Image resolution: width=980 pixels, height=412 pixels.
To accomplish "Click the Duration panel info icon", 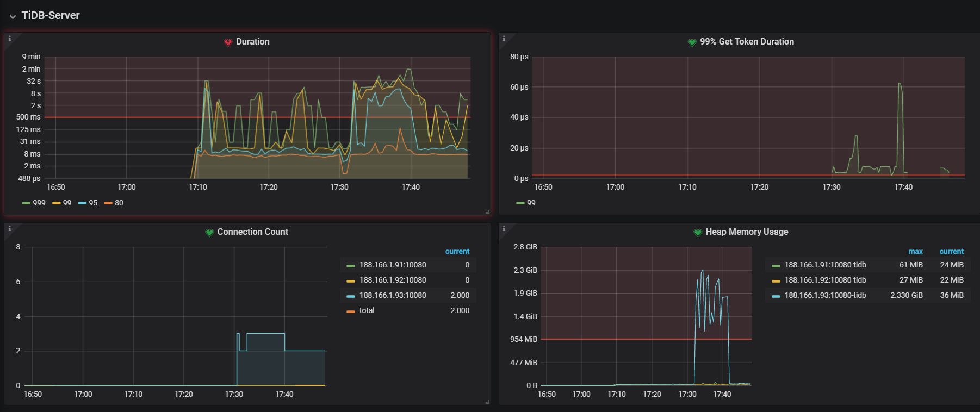I will point(9,39).
